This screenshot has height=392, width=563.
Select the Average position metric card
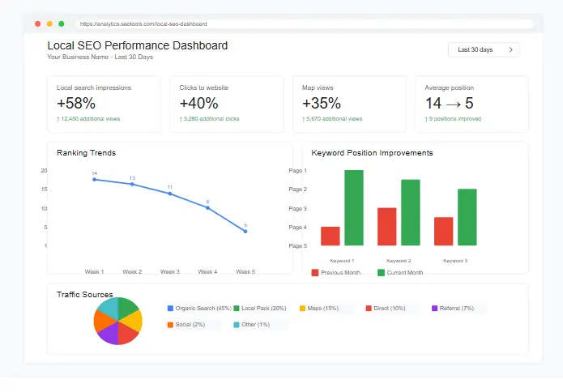tap(471, 104)
